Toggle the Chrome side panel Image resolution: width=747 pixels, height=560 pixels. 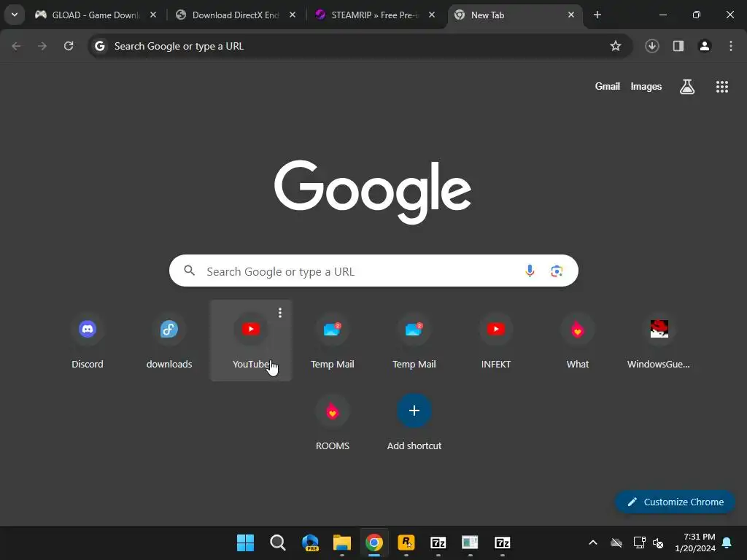tap(678, 46)
